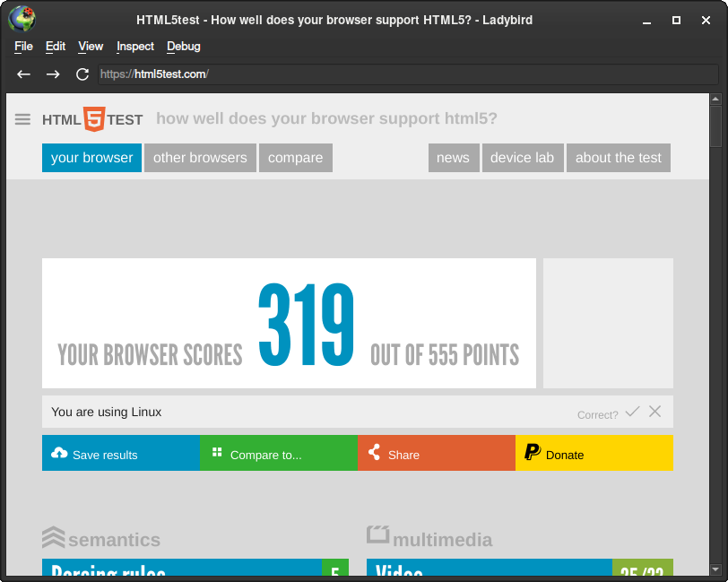Click the semantics section icon

(x=54, y=537)
